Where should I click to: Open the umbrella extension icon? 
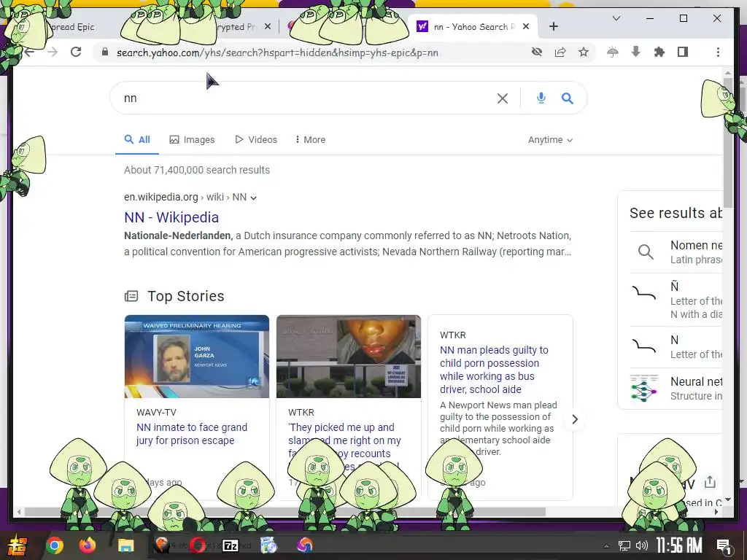click(x=613, y=52)
